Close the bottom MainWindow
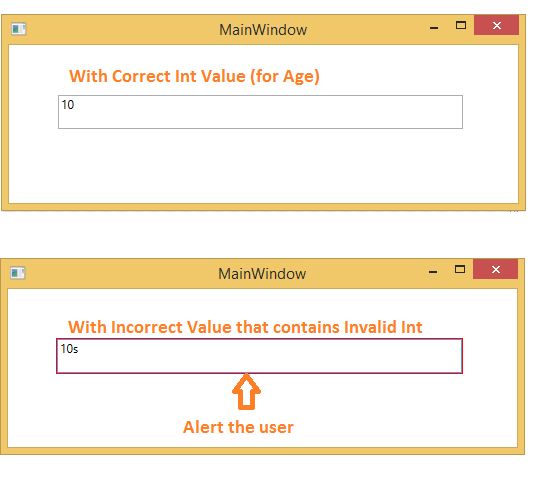This screenshot has width=551, height=492. (x=495, y=269)
